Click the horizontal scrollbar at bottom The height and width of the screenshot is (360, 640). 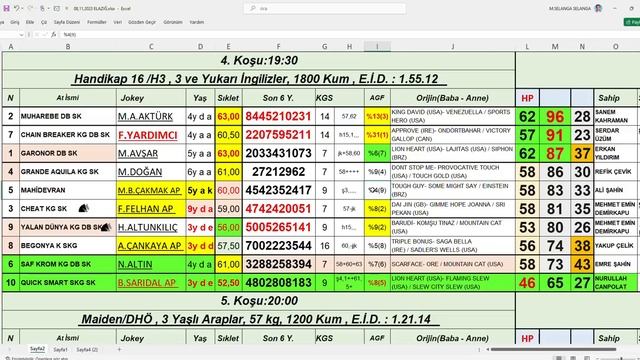pos(553,349)
